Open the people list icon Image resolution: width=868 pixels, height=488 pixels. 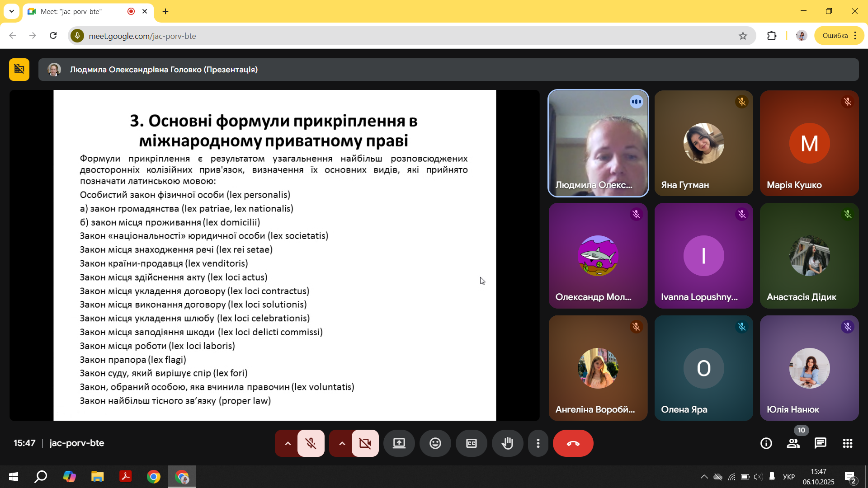point(793,443)
